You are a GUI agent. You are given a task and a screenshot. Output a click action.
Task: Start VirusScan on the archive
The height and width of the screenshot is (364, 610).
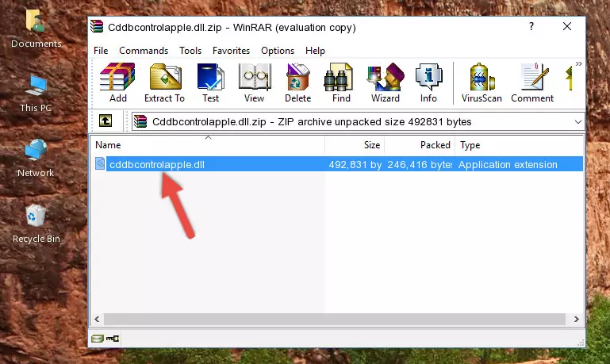pos(481,82)
